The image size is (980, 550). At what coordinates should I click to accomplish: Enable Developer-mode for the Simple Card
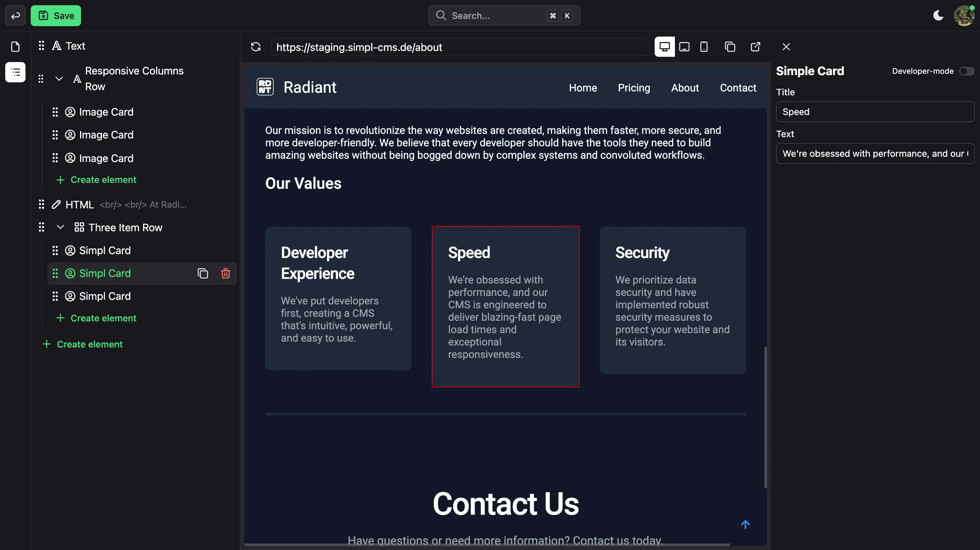pyautogui.click(x=966, y=71)
